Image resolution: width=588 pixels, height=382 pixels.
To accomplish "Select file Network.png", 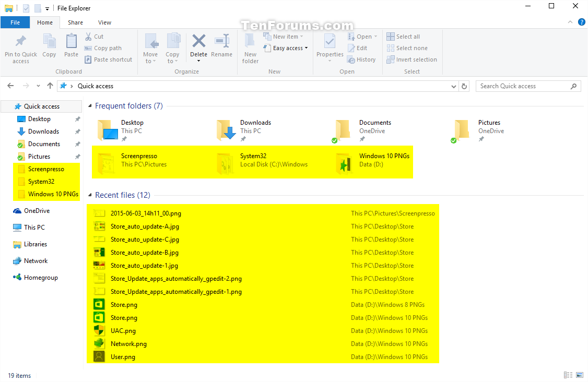I will point(128,344).
